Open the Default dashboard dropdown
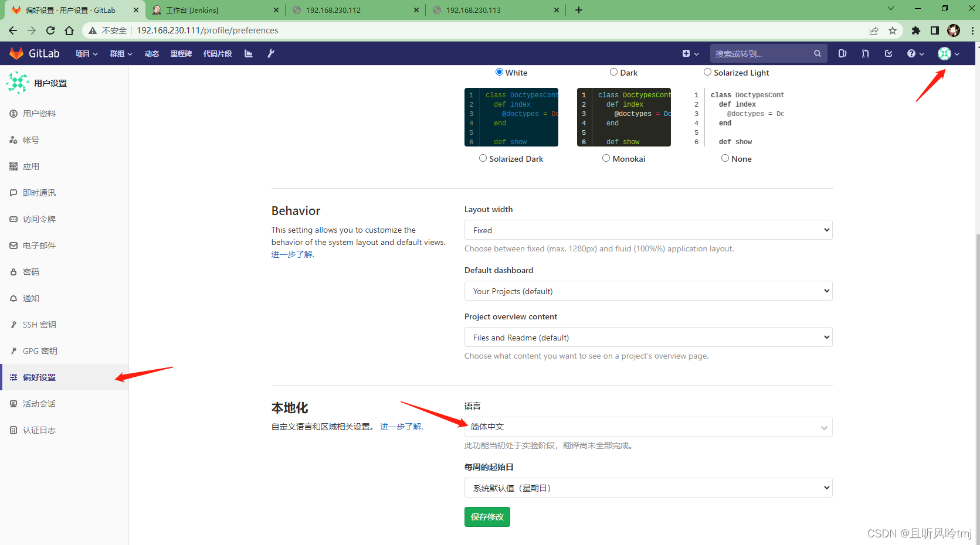The width and height of the screenshot is (980, 545). (x=648, y=291)
